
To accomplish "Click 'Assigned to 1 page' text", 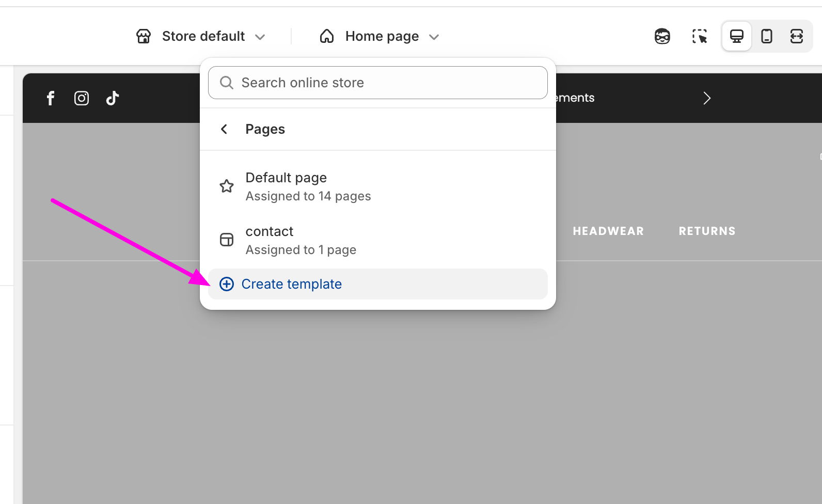I will tap(301, 250).
